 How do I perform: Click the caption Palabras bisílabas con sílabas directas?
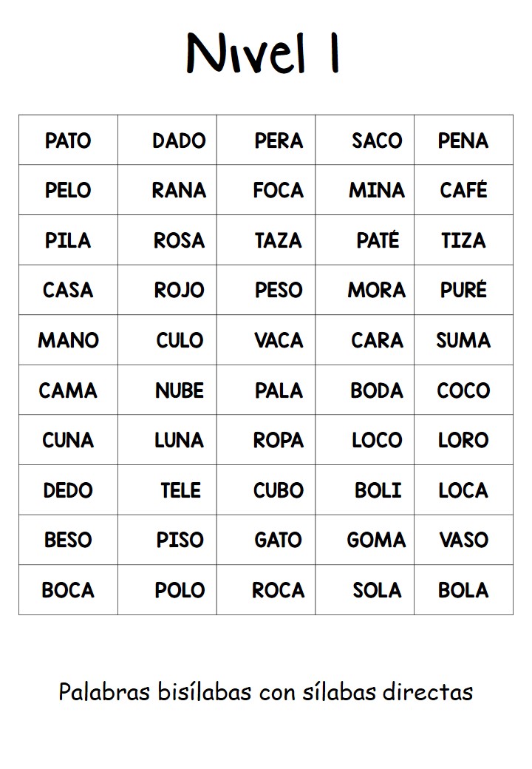point(266,692)
